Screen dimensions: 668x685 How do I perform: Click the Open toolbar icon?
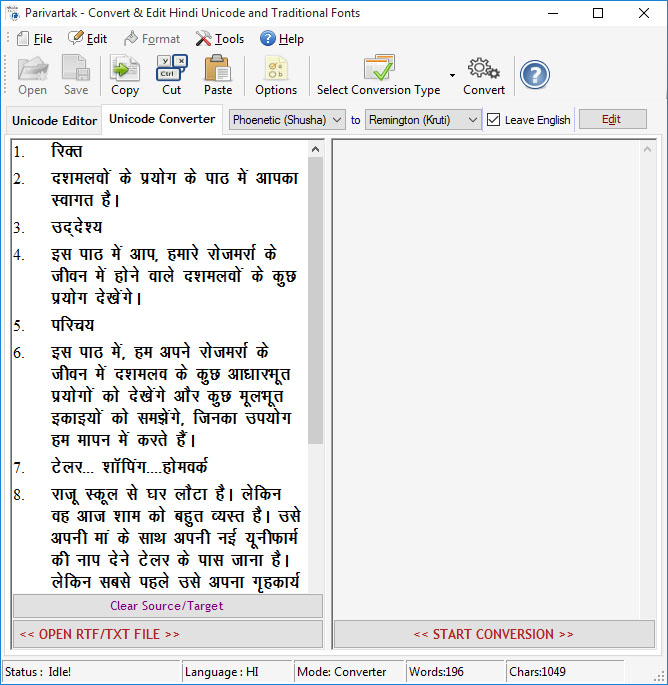coord(32,69)
